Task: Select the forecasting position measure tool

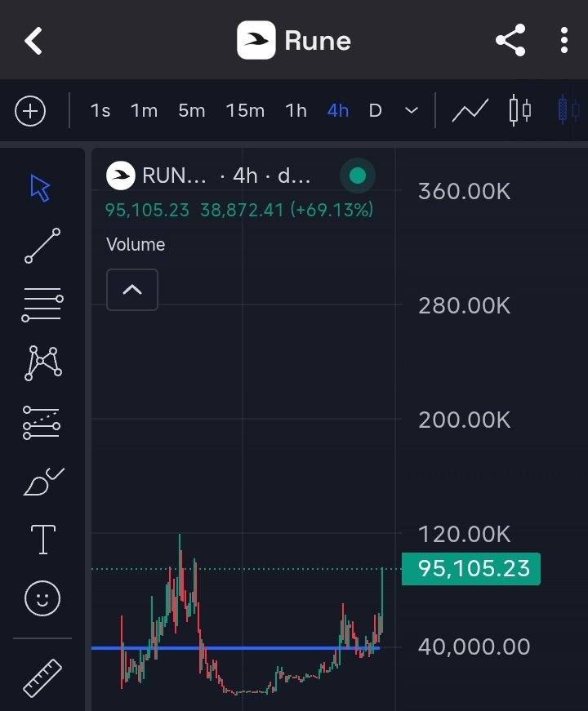Action: tap(42, 423)
